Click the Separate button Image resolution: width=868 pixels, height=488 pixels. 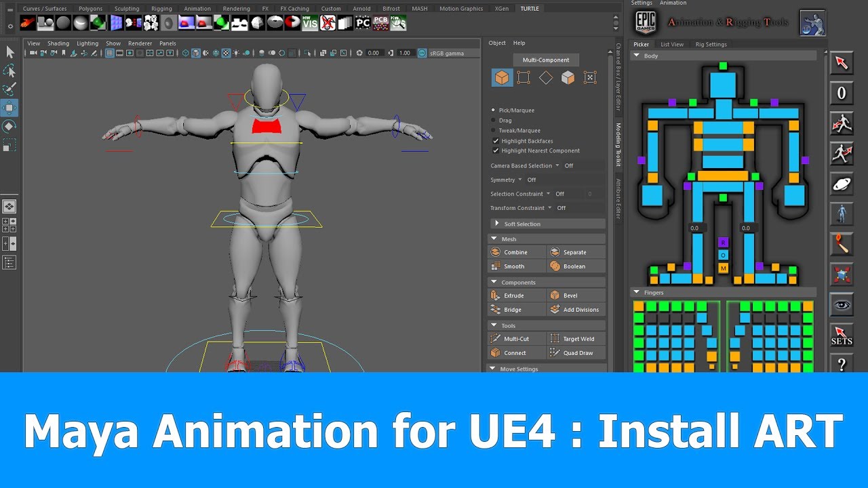coord(576,252)
